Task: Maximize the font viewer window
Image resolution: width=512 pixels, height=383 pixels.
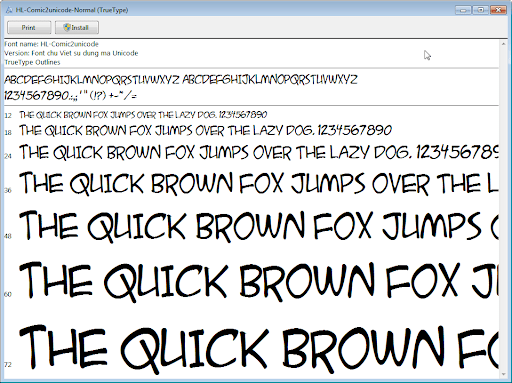Action: click(x=481, y=10)
